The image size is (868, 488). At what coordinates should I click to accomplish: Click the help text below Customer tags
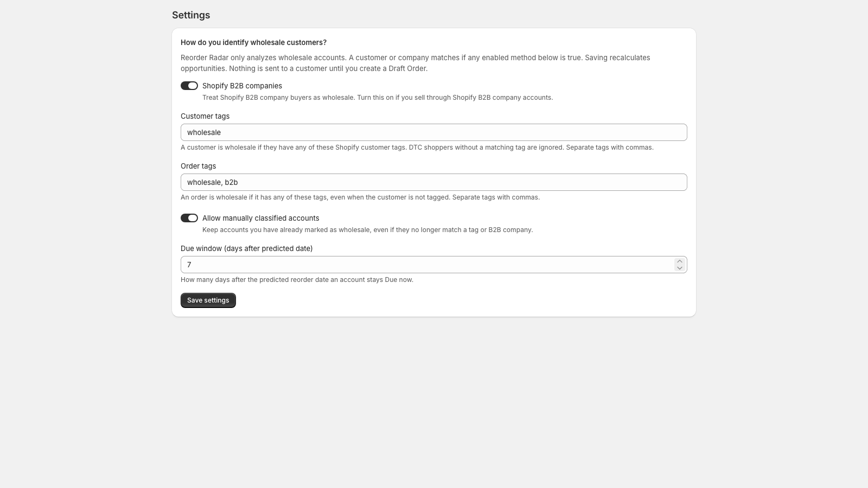(x=417, y=147)
